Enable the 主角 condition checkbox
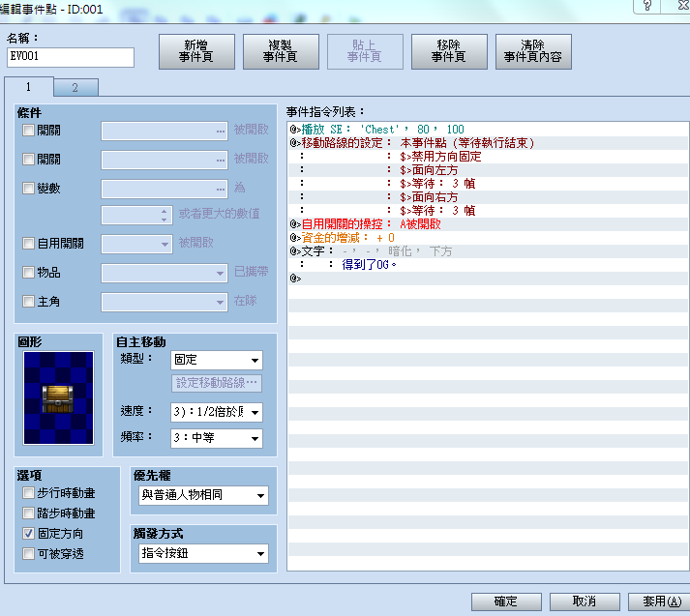Viewport: 690px width, 616px height. [28, 301]
